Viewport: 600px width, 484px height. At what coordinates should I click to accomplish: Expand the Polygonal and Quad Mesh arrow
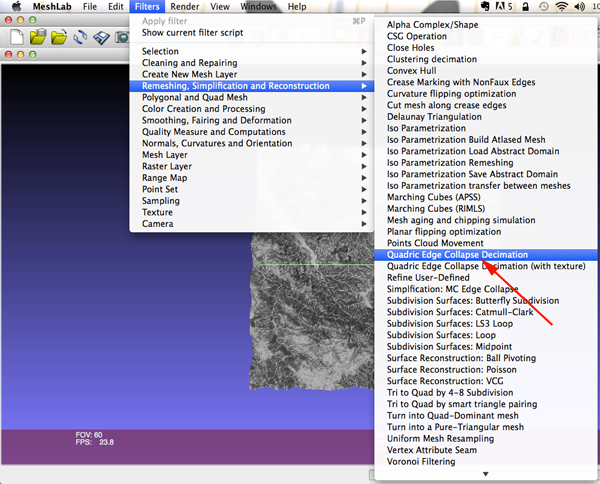coord(364,97)
